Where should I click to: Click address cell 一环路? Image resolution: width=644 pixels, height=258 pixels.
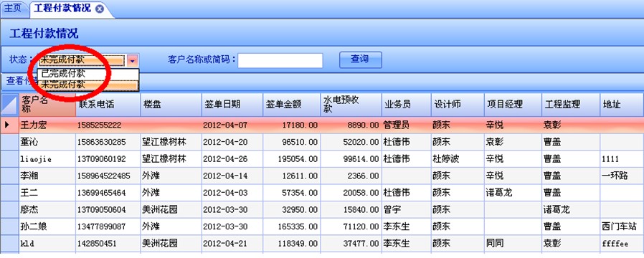tap(622, 176)
